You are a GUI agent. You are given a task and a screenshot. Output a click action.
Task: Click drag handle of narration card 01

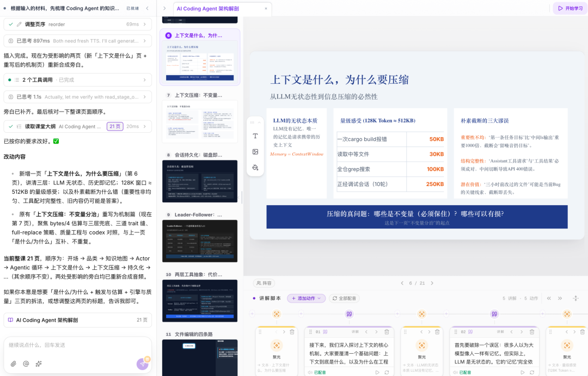[310, 332]
